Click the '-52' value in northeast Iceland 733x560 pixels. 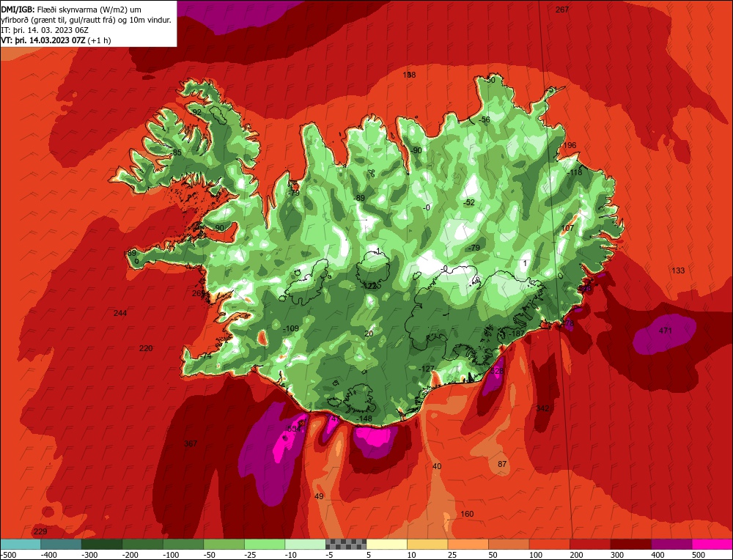469,202
